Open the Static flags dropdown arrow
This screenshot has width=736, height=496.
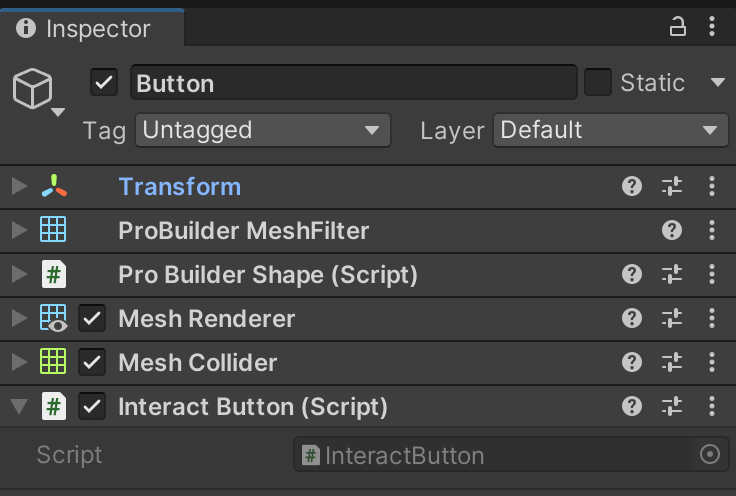(x=717, y=82)
